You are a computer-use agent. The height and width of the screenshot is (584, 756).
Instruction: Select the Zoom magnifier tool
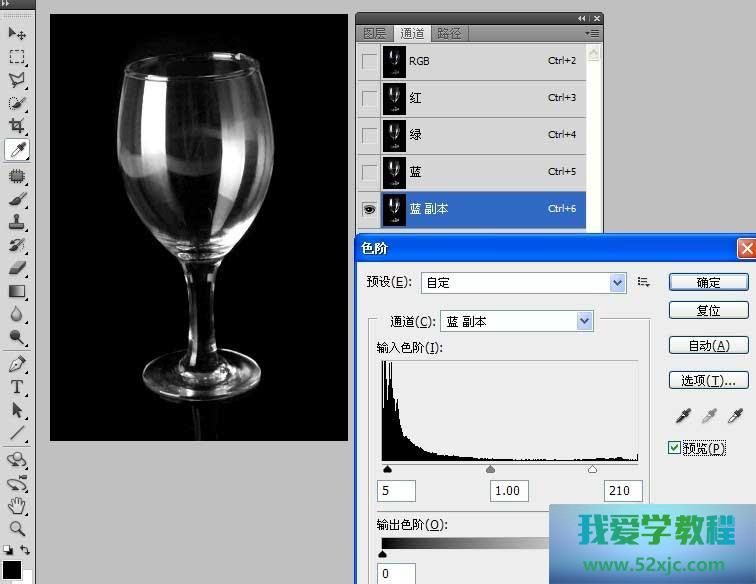(x=17, y=528)
